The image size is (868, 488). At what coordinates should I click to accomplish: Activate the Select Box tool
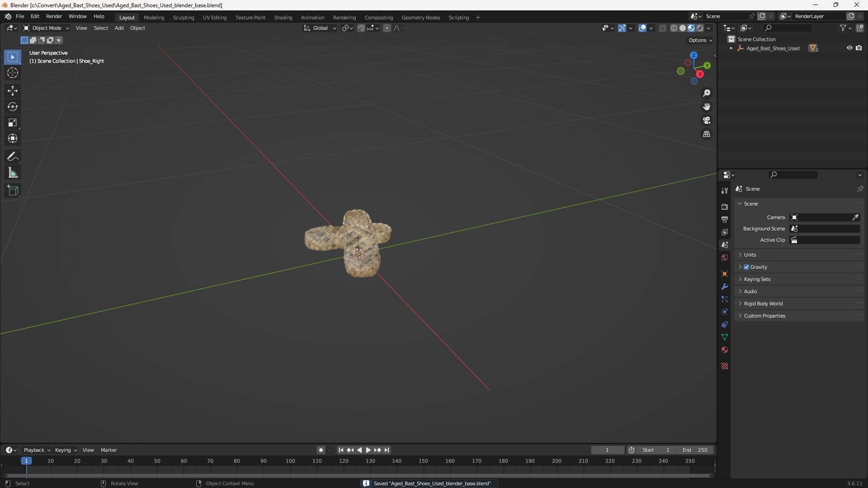[x=13, y=57]
